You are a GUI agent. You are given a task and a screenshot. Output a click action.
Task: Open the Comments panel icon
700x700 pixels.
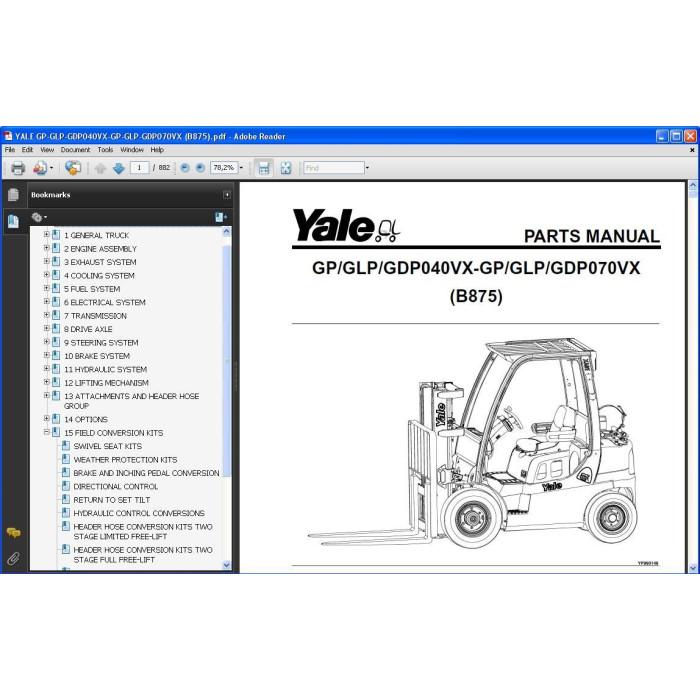[x=13, y=533]
